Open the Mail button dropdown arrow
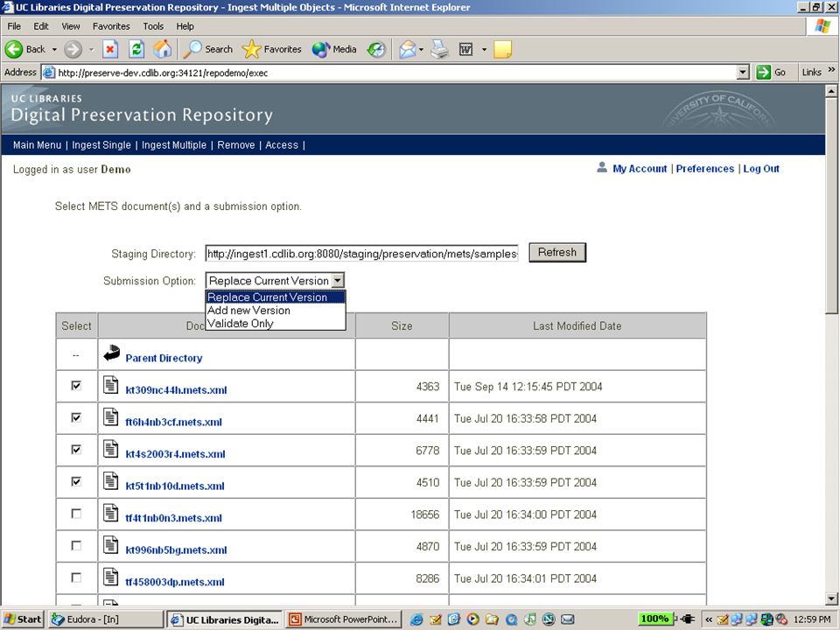 (x=421, y=49)
